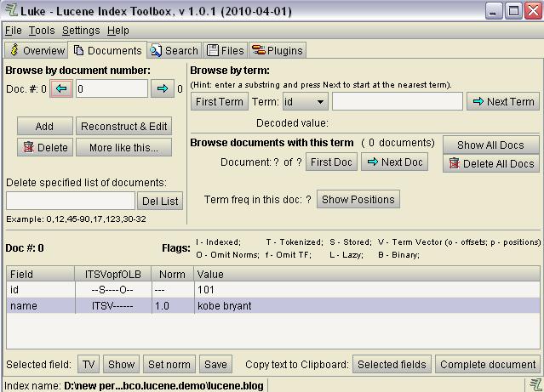Image resolution: width=544 pixels, height=392 pixels.
Task: Click the value 101 cell
Action: 367,289
